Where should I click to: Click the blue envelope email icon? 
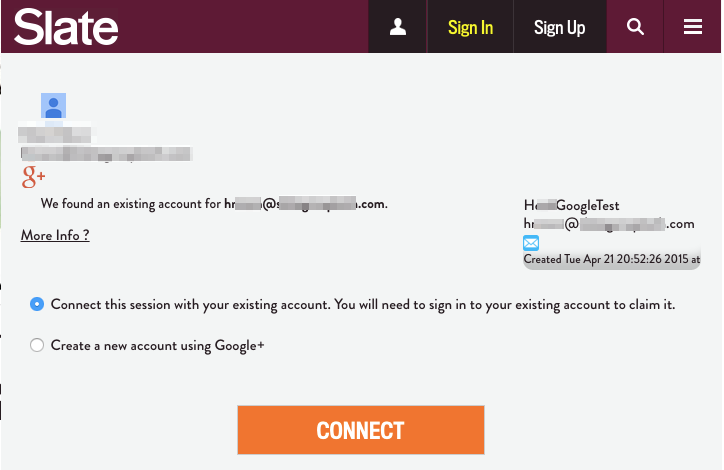pos(531,243)
